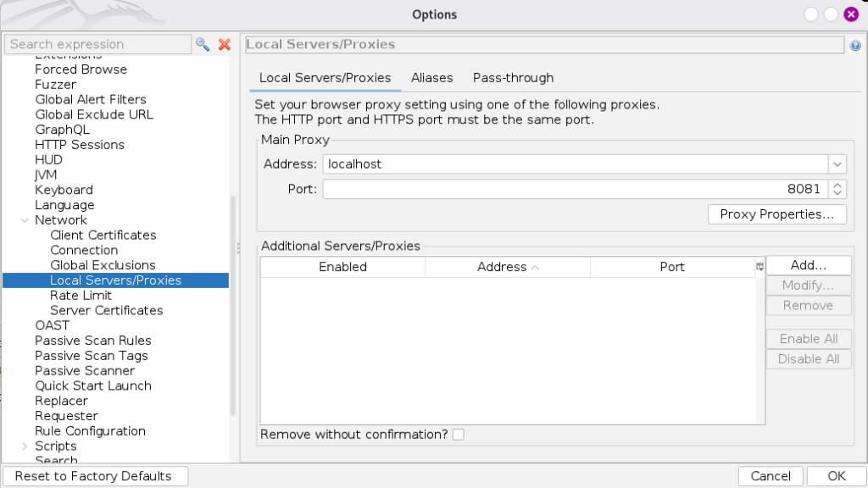Viewport: 868px width, 488px height.
Task: Open JVM options
Action: [46, 175]
